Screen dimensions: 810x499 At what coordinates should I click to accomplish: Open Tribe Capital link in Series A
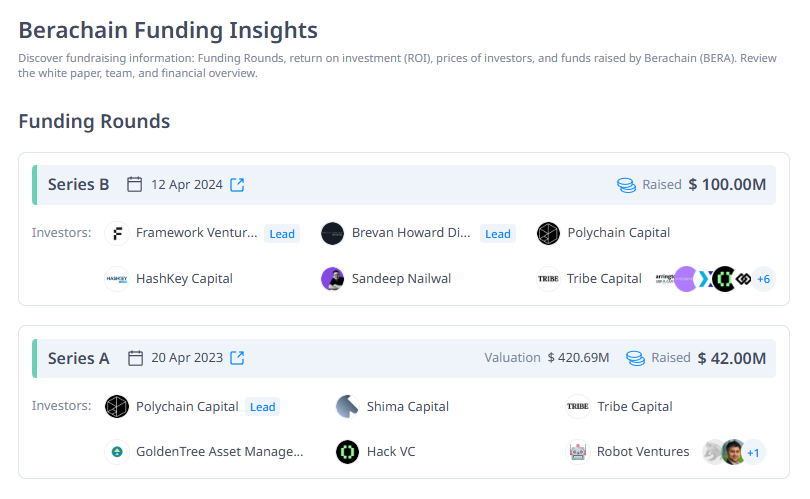[635, 407]
